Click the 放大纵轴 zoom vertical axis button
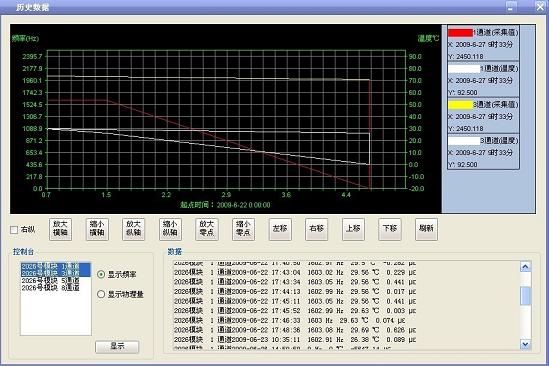 (133, 229)
